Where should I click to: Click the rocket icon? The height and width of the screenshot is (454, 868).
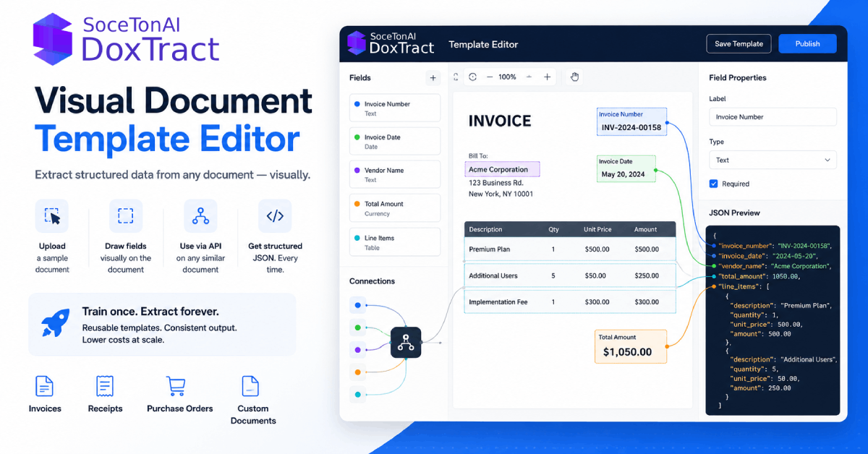coord(56,325)
